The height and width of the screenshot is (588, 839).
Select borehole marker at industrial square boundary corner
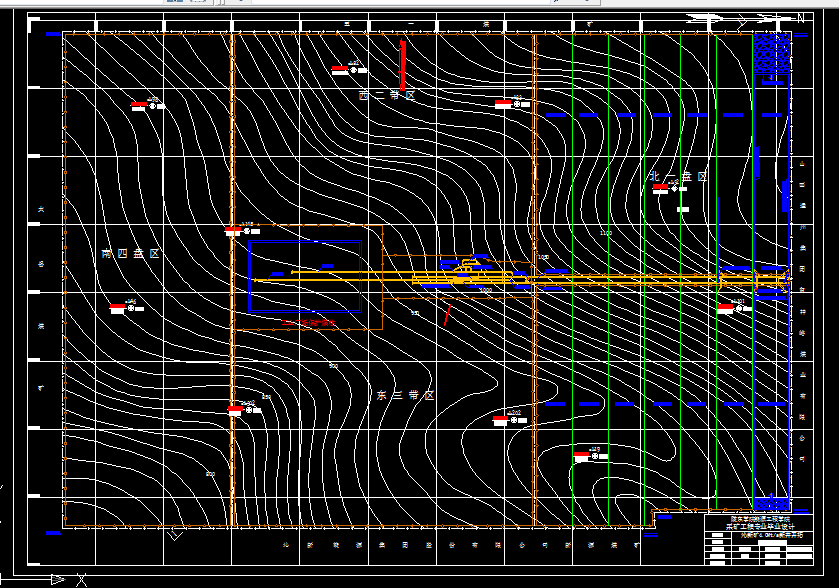[x=242, y=231]
